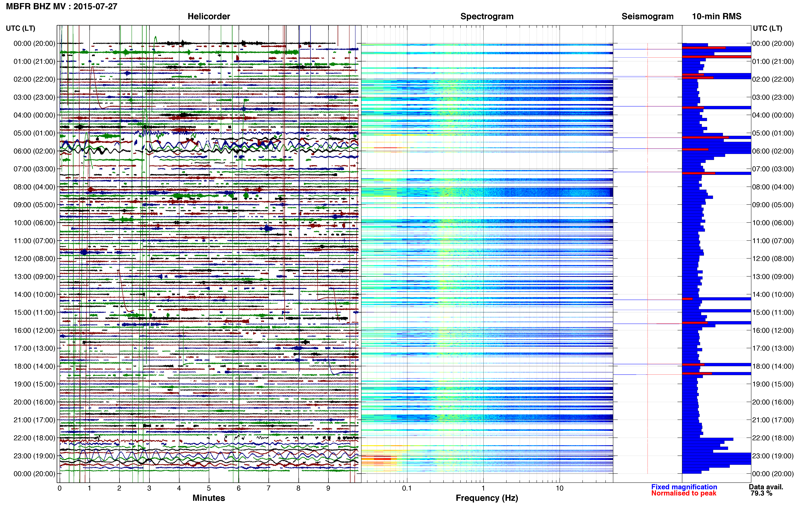
Task: Click RMS-side time label 13:00 (09:00)
Action: tap(773, 277)
